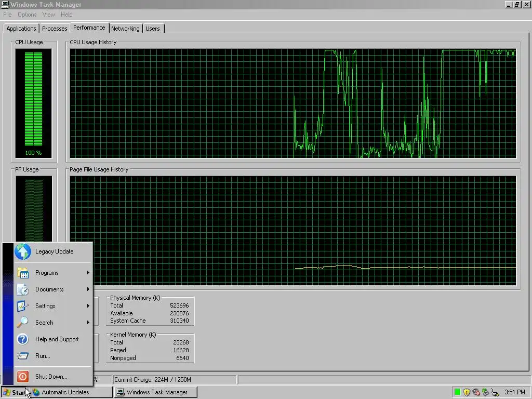The width and height of the screenshot is (532, 399).
Task: Click the Programs folder icon
Action: coord(23,273)
